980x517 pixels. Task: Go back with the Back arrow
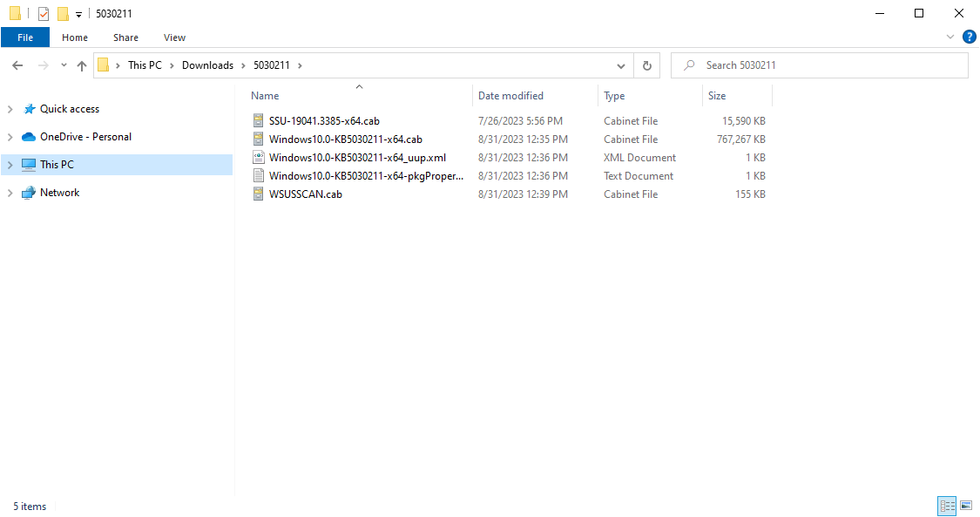click(x=17, y=65)
